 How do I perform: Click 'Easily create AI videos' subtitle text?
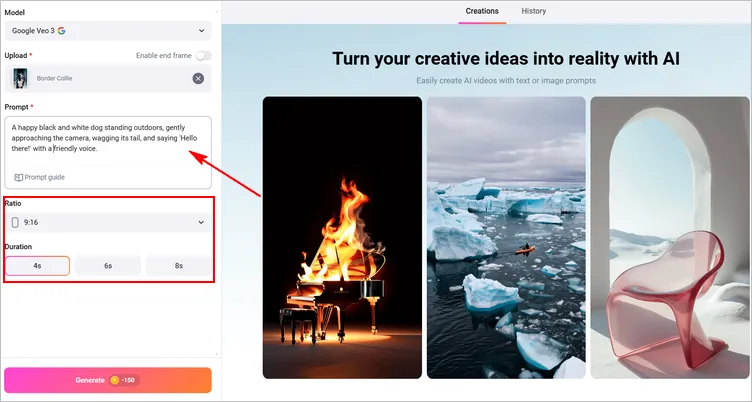pos(506,81)
